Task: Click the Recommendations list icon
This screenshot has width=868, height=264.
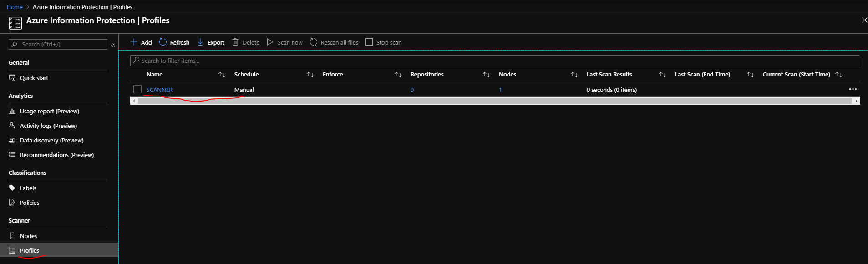Action: [x=12, y=154]
